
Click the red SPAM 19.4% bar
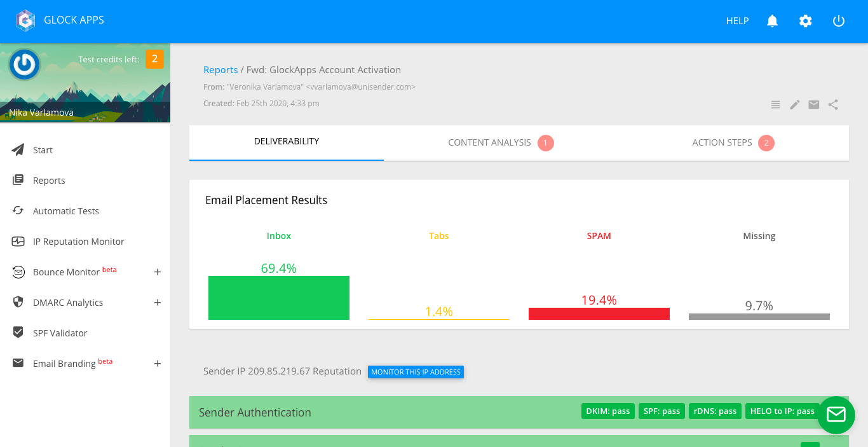599,313
